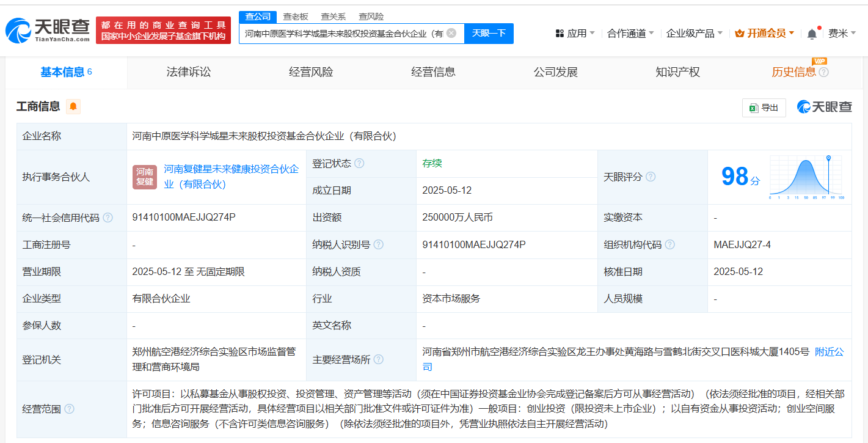
Task: Expand the 应用 dropdown menu
Action: click(575, 34)
